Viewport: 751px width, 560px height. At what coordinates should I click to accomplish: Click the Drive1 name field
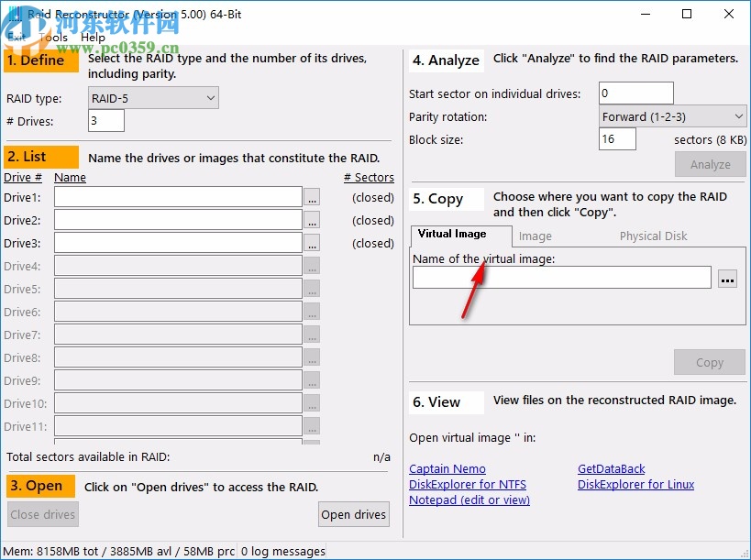[x=178, y=197]
